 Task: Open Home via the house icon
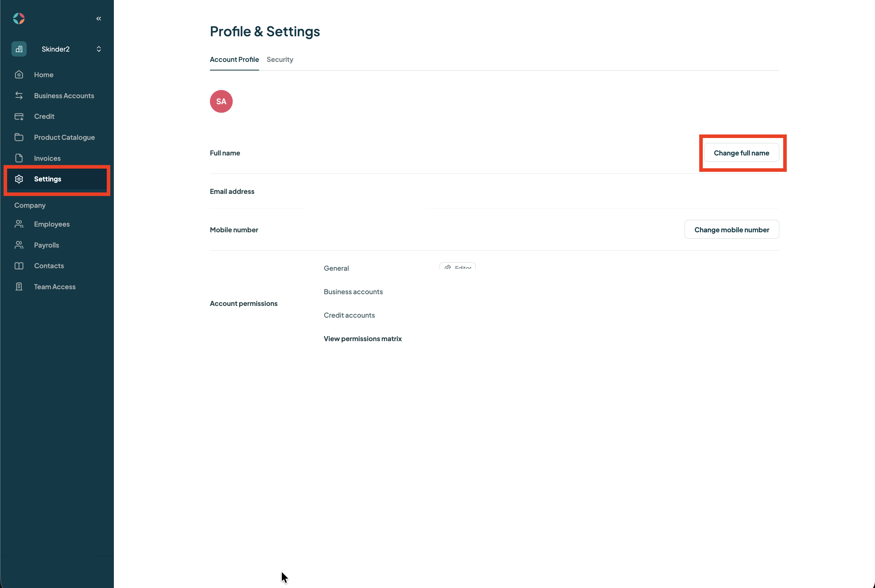[19, 75]
